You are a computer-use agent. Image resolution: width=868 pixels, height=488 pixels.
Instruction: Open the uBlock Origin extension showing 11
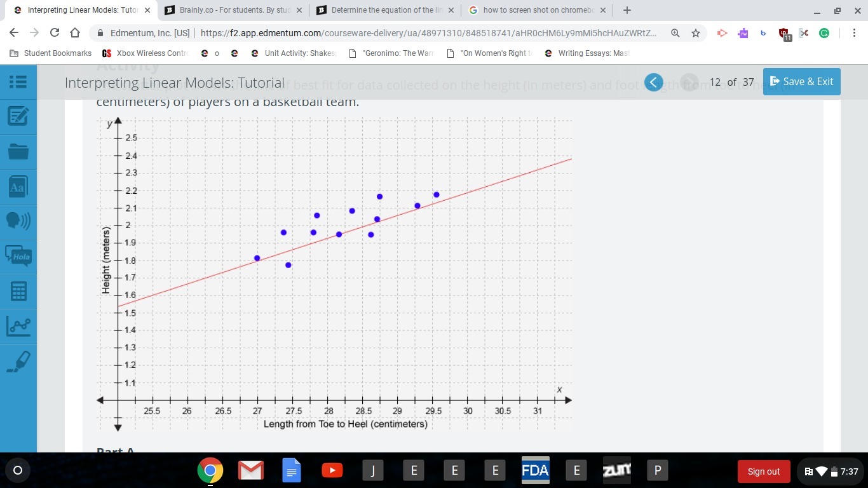pyautogui.click(x=784, y=34)
